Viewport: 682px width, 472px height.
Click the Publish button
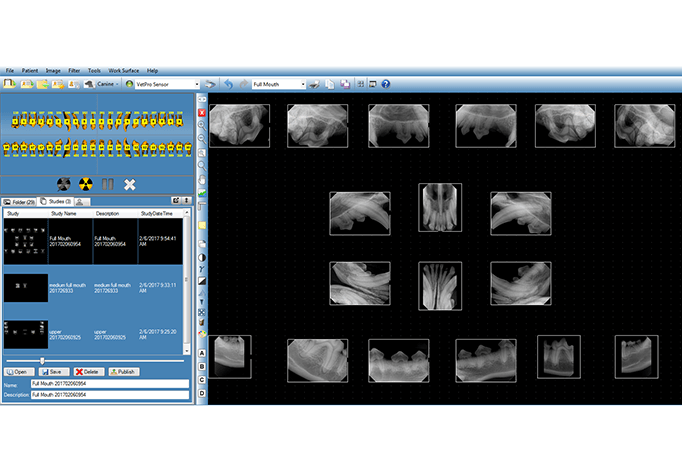pos(124,372)
